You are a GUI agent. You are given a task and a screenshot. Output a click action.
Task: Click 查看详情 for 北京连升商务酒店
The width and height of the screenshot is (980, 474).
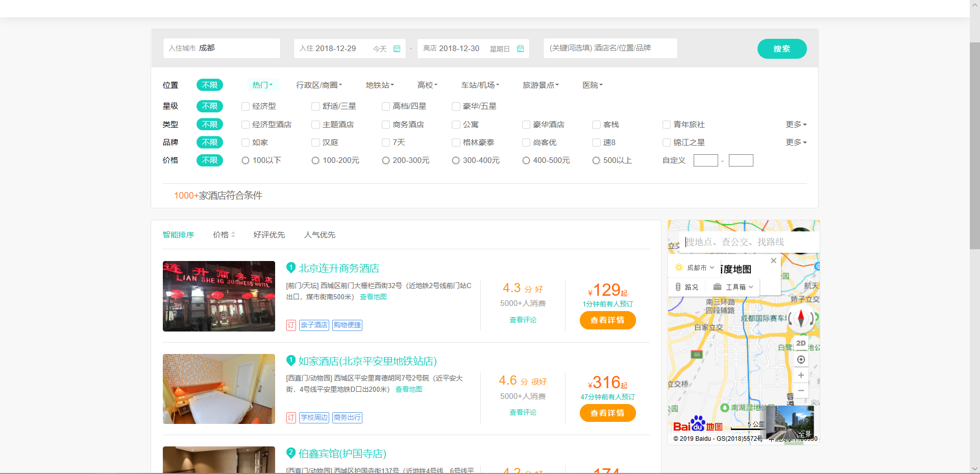pyautogui.click(x=607, y=320)
